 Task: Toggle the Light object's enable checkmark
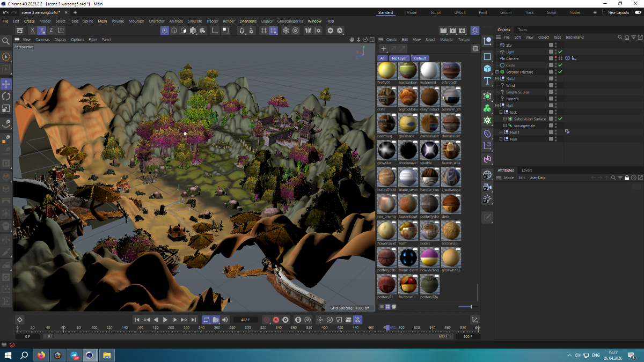tap(560, 52)
